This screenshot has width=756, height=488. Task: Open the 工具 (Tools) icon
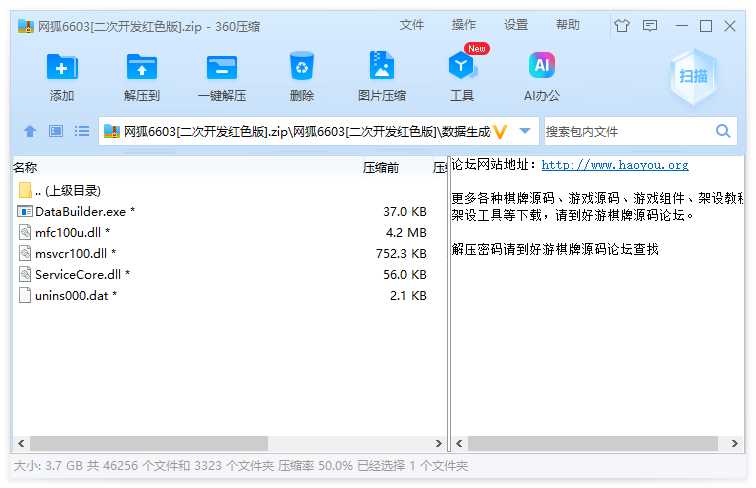point(461,66)
